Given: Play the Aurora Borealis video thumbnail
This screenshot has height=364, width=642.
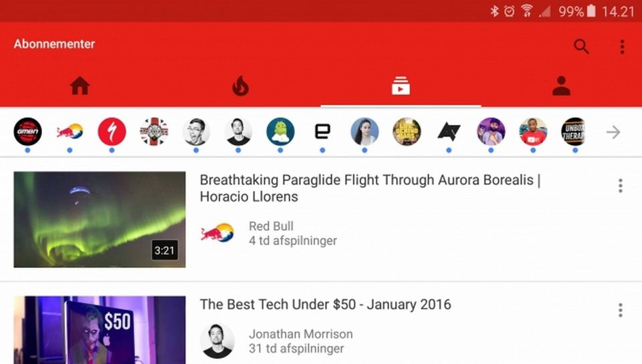Looking at the screenshot, I should point(100,220).
